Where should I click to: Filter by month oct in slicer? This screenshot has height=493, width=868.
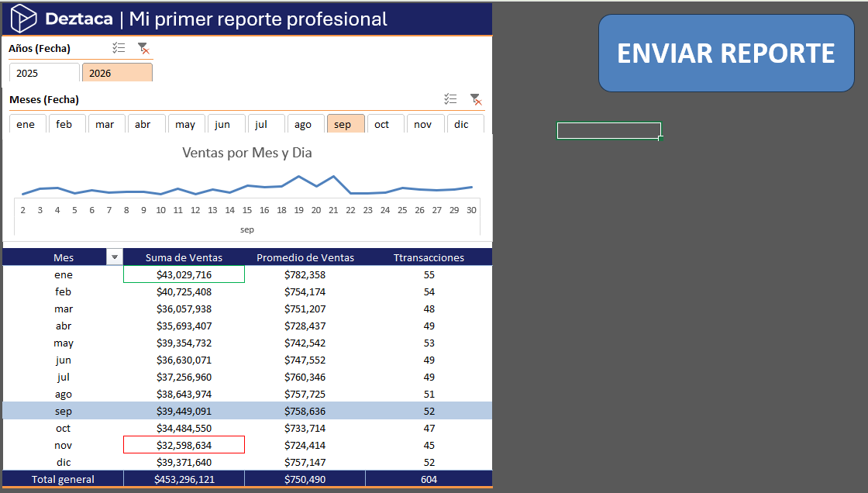point(386,124)
